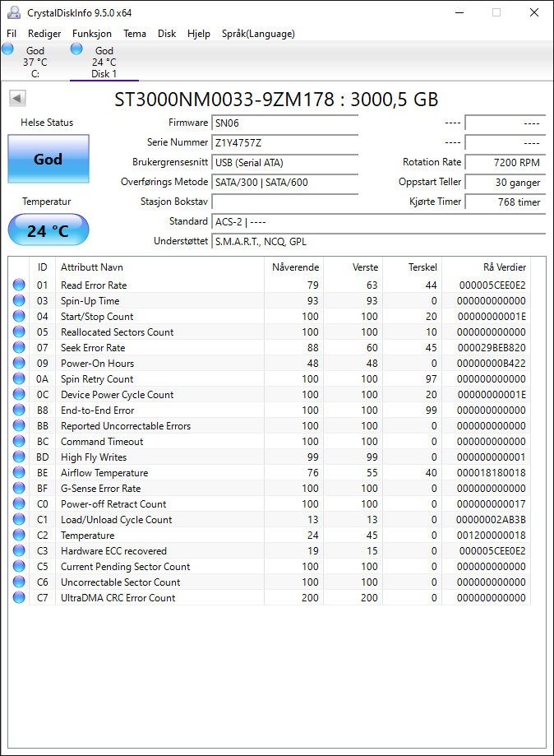Viewport: 554px width, 756px height.
Task: Click the Oppstart Teller 30 ganger field
Action: coord(506,183)
